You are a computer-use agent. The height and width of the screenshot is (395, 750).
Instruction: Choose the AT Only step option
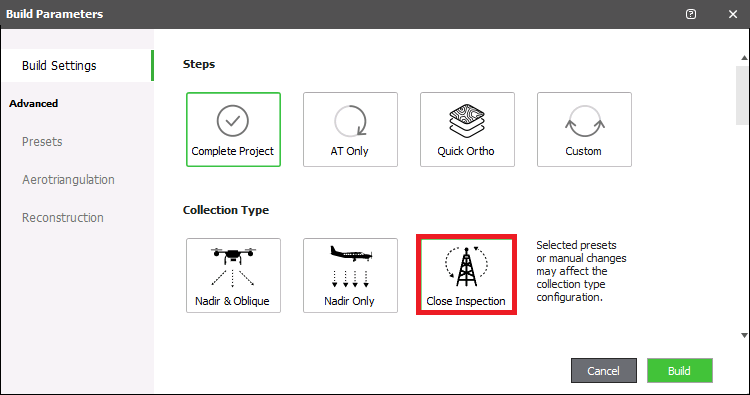350,130
